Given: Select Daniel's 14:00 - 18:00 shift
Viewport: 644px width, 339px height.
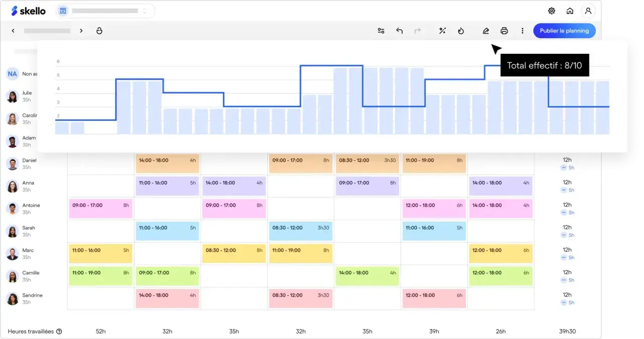Looking at the screenshot, I should point(168,163).
